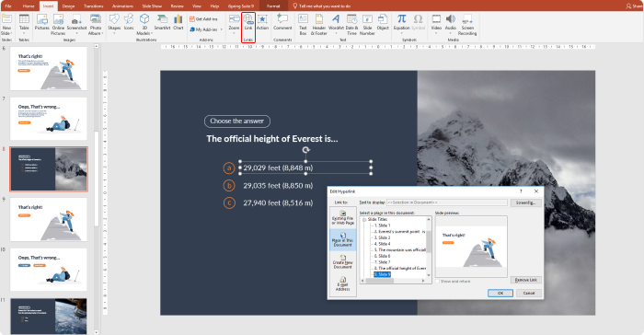Switch to the Design tab

[69, 6]
